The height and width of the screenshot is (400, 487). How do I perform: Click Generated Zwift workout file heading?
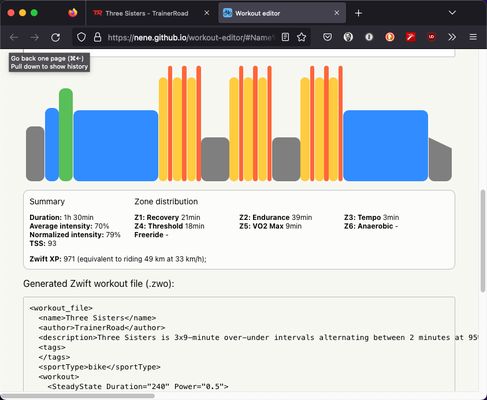(99, 284)
